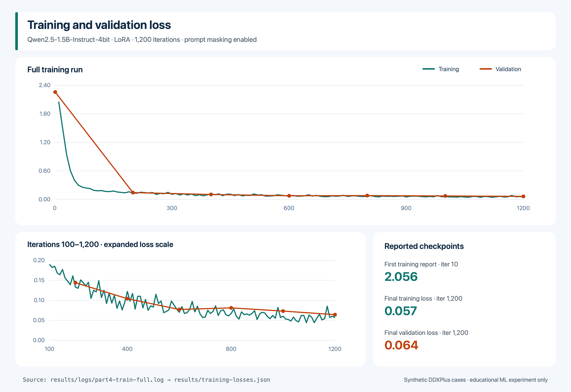The image size is (571, 392).
Task: Click the 'Reported checkpoints' heading
Action: 424,246
